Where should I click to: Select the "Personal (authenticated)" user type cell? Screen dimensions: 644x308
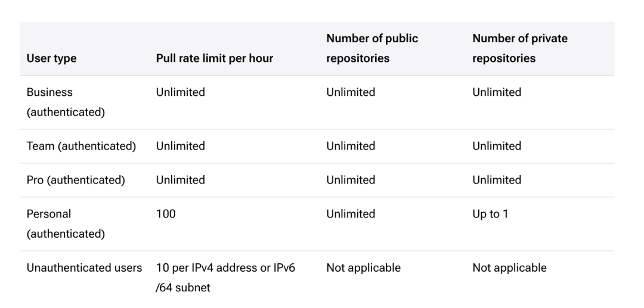66,223
